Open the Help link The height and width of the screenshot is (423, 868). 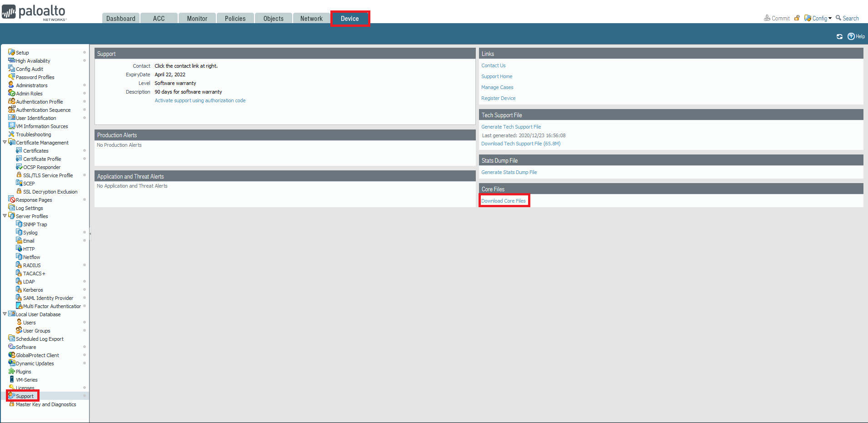pyautogui.click(x=856, y=36)
